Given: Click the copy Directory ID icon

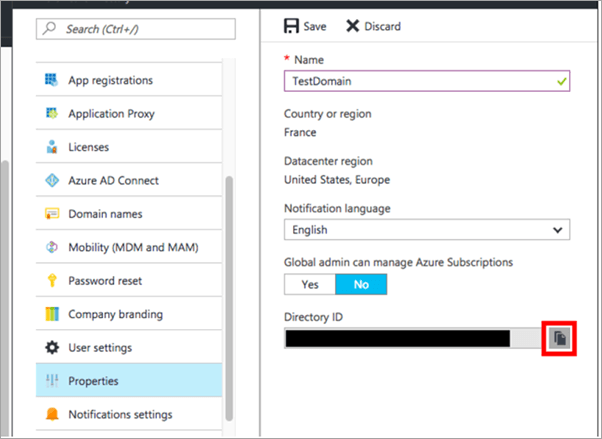Looking at the screenshot, I should pyautogui.click(x=559, y=339).
